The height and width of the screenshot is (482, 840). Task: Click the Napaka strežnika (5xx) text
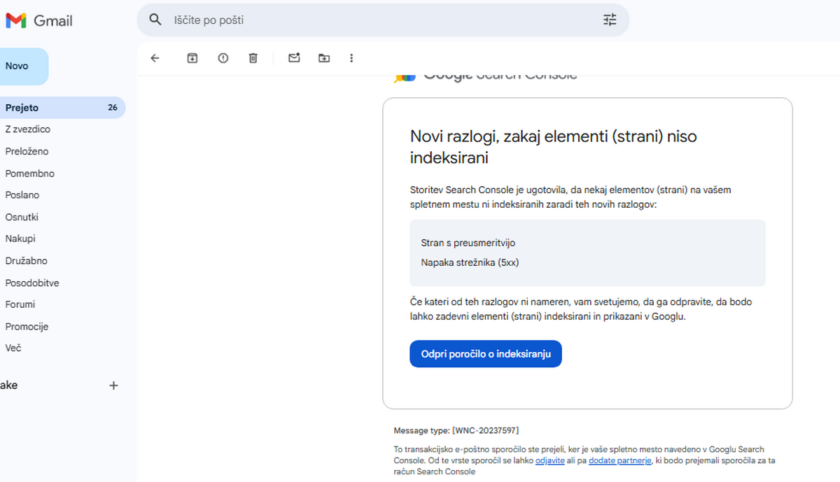[470, 262]
